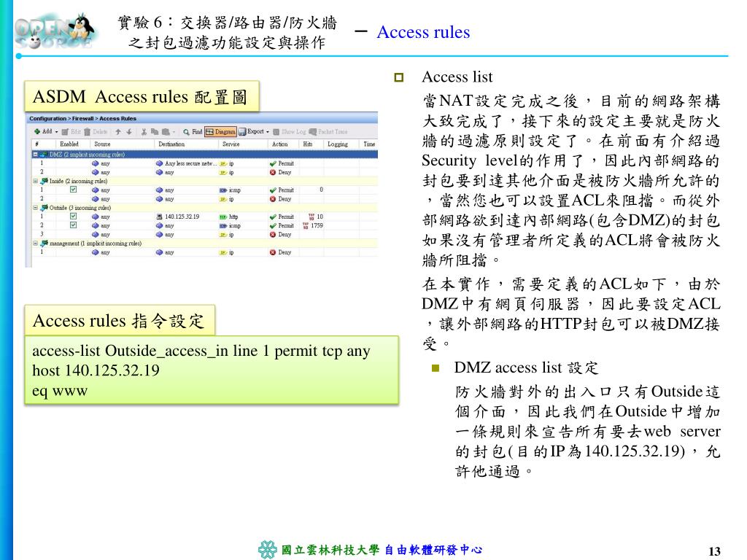Click the Packet Trace button

point(329,132)
